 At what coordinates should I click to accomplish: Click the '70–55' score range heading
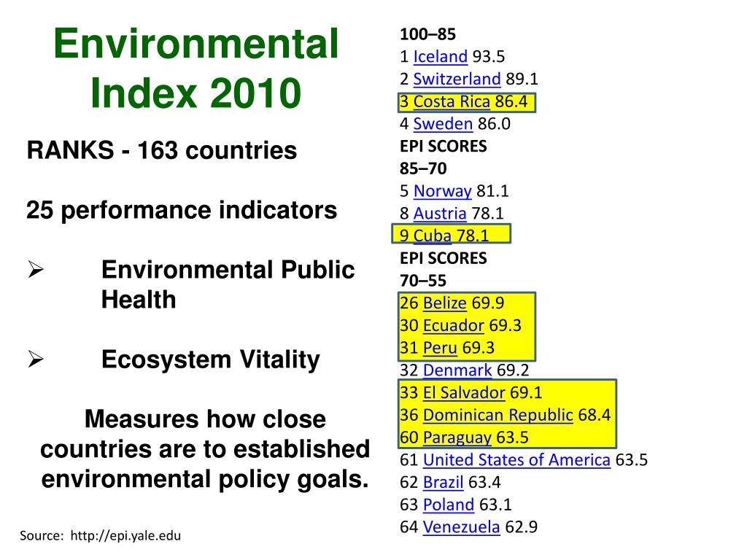423,281
